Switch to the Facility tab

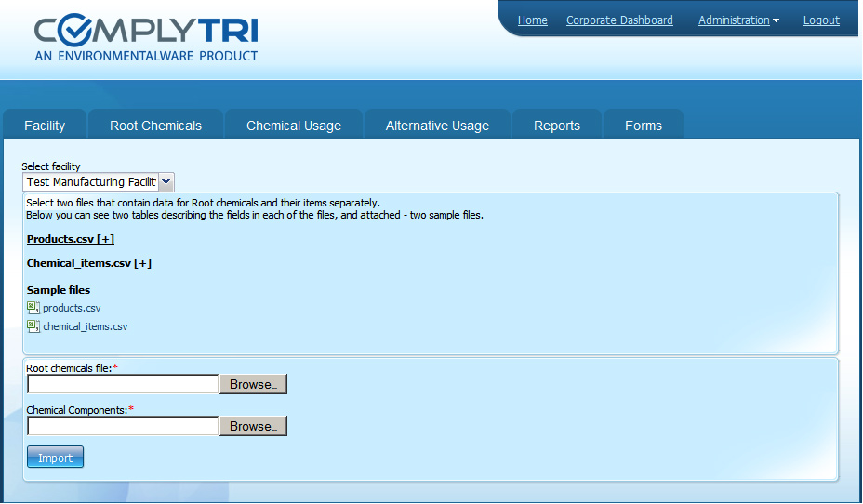45,126
